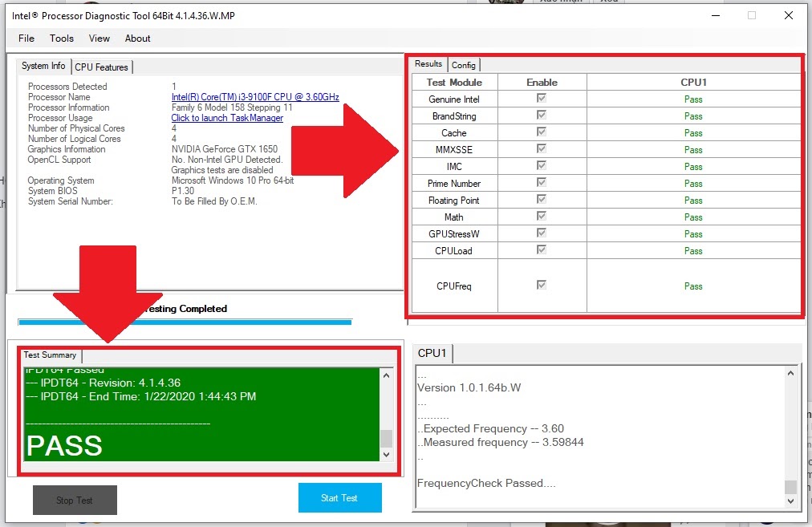
Task: Click the Version 1.0.1.64b.W line
Action: pos(469,387)
